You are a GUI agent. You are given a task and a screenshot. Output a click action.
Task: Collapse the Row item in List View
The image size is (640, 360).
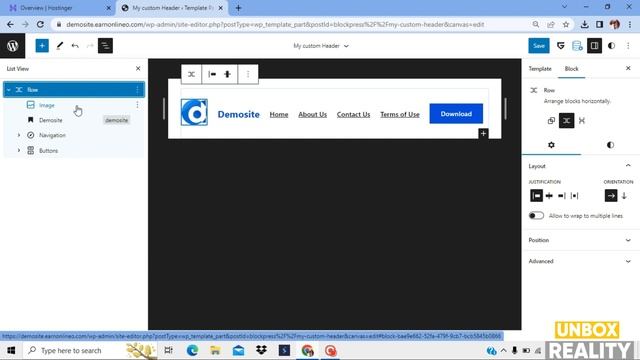[x=9, y=90]
